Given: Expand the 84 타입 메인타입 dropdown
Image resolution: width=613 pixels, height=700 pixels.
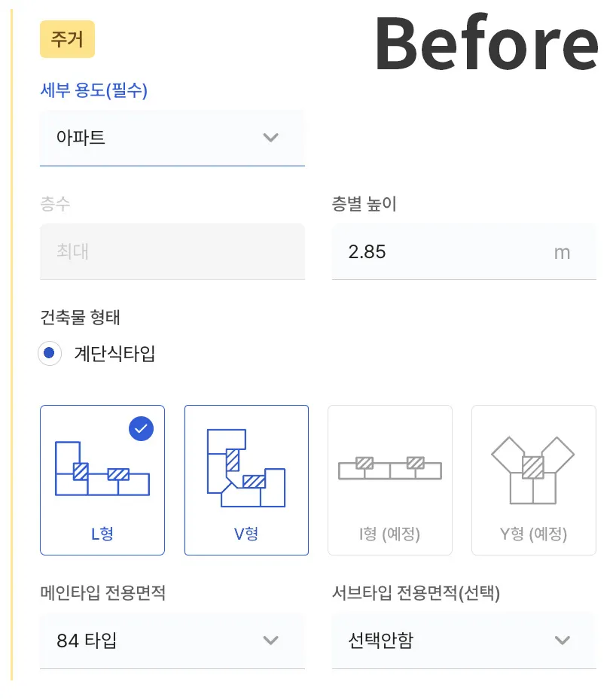Looking at the screenshot, I should click(x=172, y=641).
